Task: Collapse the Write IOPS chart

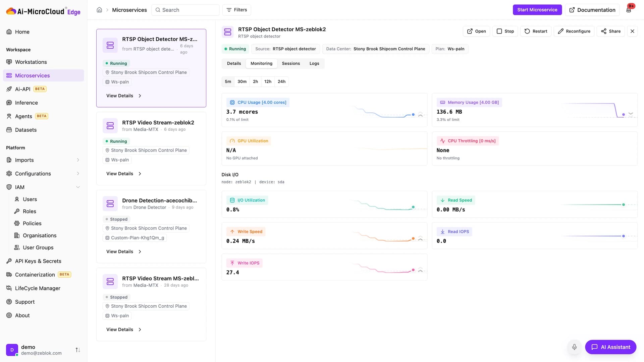Action: pos(420,270)
